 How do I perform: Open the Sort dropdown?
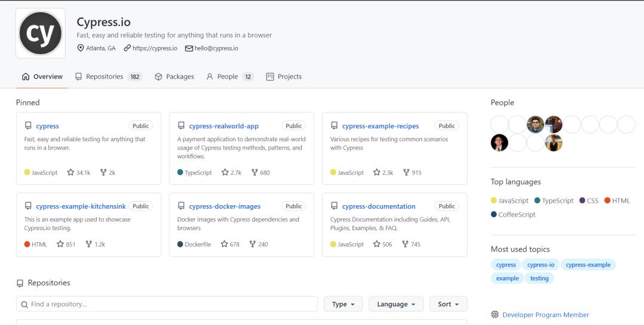(x=448, y=304)
